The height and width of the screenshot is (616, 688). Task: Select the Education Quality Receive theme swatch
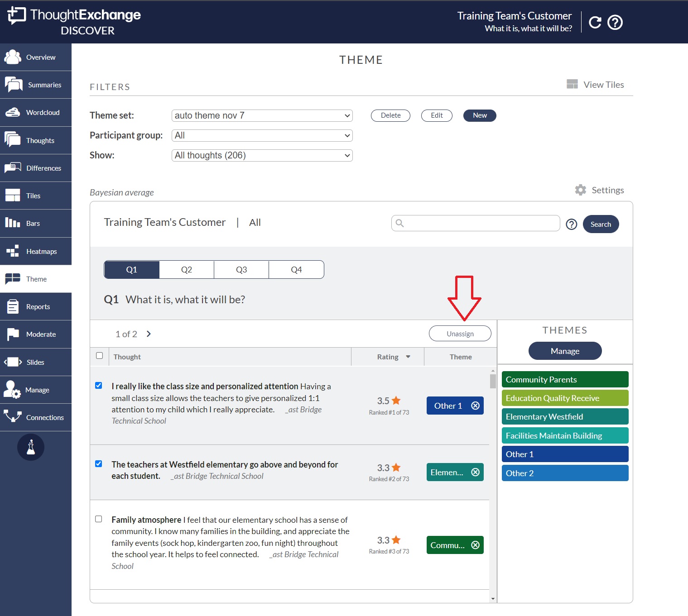(565, 398)
